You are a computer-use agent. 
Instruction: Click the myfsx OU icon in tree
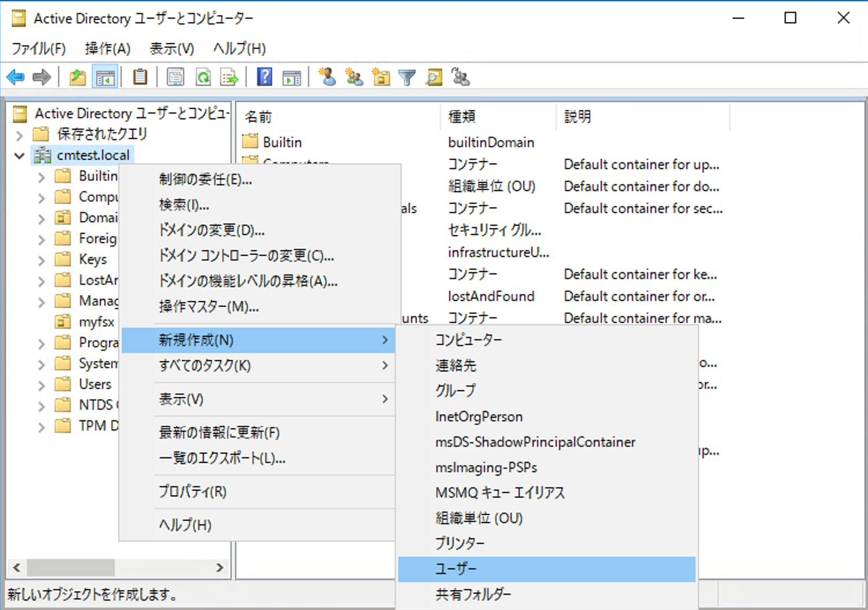point(62,321)
